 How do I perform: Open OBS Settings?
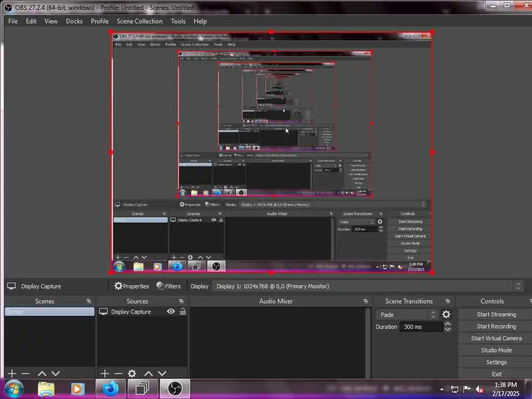[496, 362]
